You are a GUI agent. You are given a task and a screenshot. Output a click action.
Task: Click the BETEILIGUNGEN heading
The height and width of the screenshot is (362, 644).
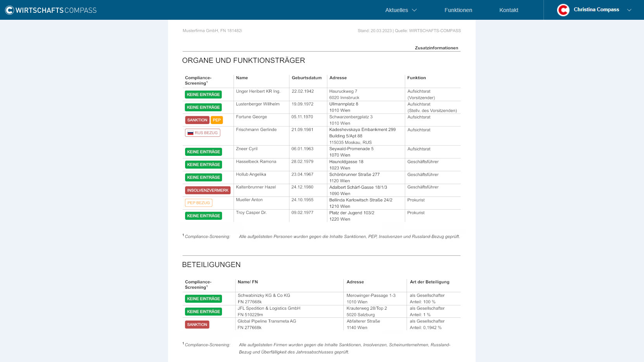211,265
